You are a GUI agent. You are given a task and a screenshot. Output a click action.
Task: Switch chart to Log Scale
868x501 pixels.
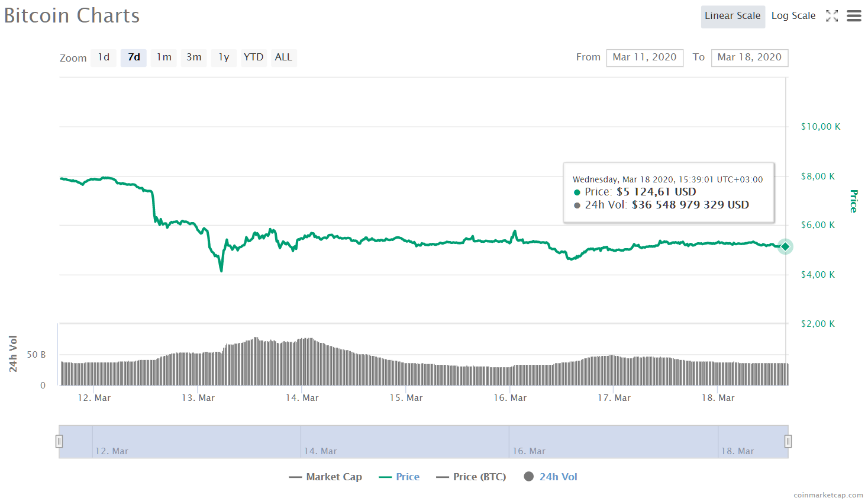point(793,16)
